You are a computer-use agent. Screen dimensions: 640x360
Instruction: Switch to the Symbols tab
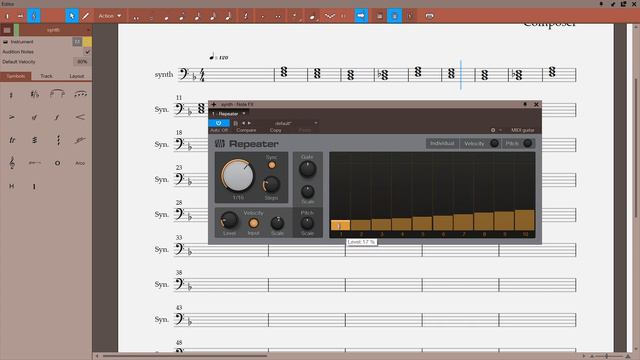[x=16, y=76]
